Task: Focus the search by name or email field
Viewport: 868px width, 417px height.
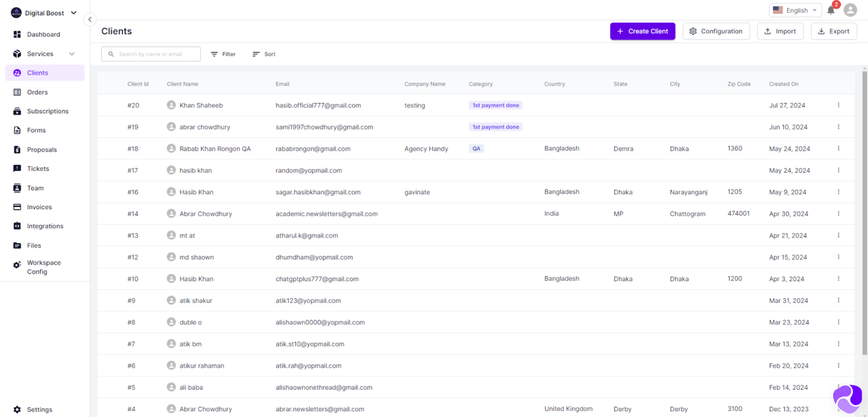Action: [x=151, y=54]
